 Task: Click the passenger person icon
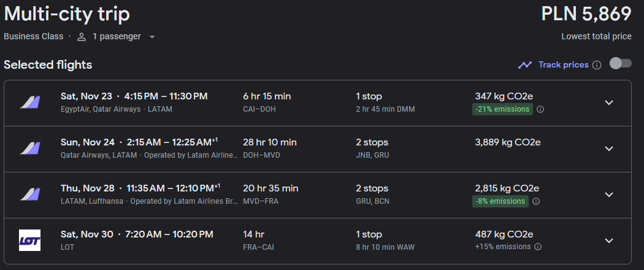[82, 37]
